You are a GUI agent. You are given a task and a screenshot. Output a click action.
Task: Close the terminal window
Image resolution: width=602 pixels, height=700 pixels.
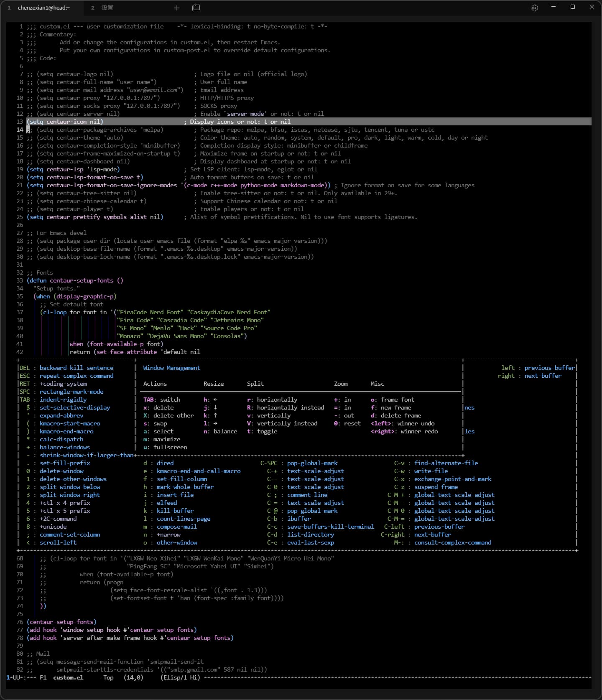[592, 7]
